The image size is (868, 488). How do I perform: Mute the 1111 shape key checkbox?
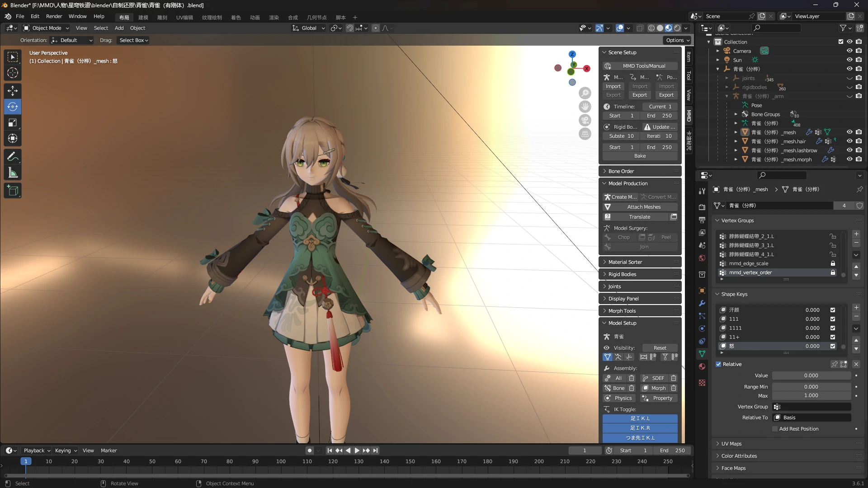click(x=833, y=328)
